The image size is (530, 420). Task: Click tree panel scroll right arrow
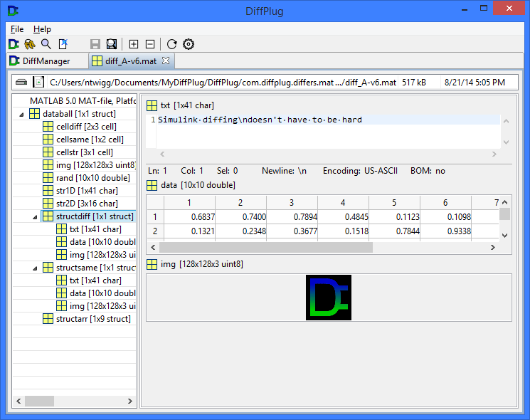pyautogui.click(x=129, y=401)
